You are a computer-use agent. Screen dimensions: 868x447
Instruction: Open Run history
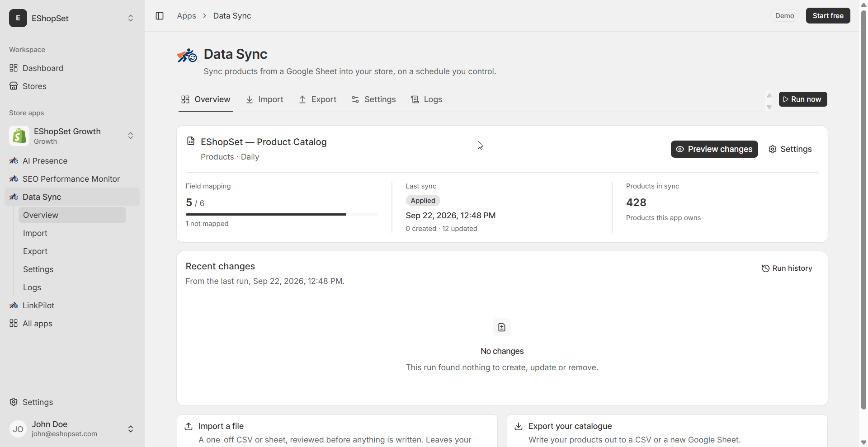point(787,268)
